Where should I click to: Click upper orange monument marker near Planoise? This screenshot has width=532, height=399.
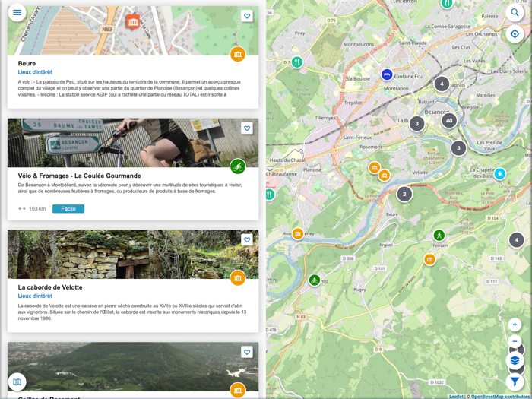click(374, 168)
